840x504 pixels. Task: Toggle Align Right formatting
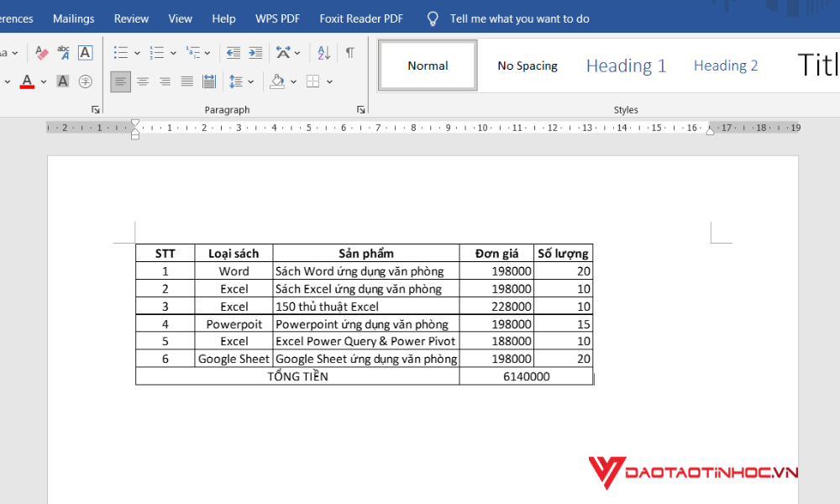(164, 81)
